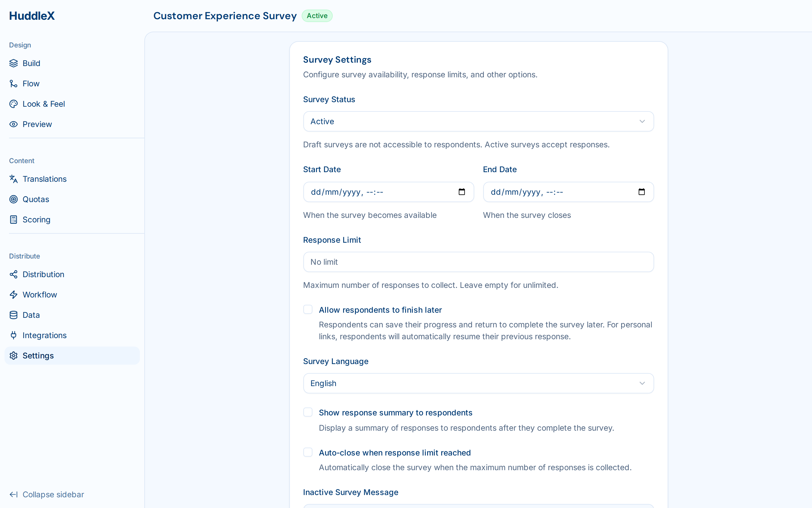
Task: Toggle Auto-close when response limit reached
Action: (x=308, y=452)
